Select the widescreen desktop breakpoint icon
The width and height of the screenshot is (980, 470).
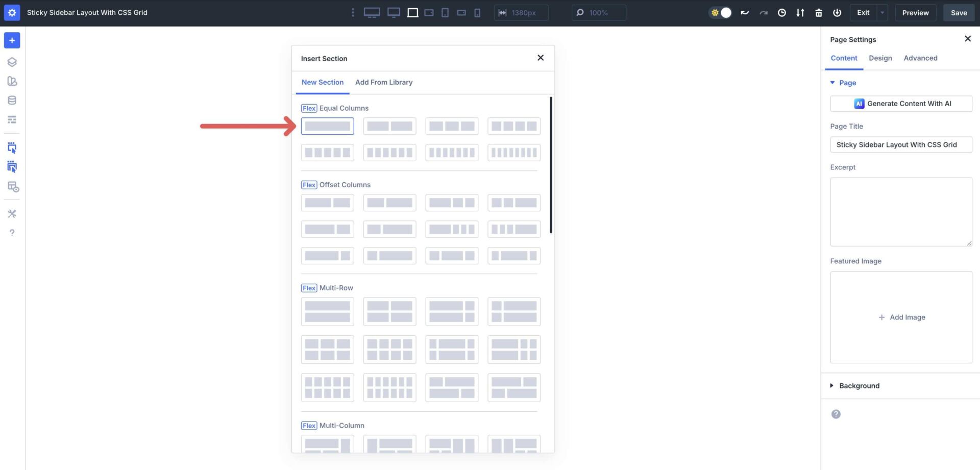pyautogui.click(x=372, y=13)
